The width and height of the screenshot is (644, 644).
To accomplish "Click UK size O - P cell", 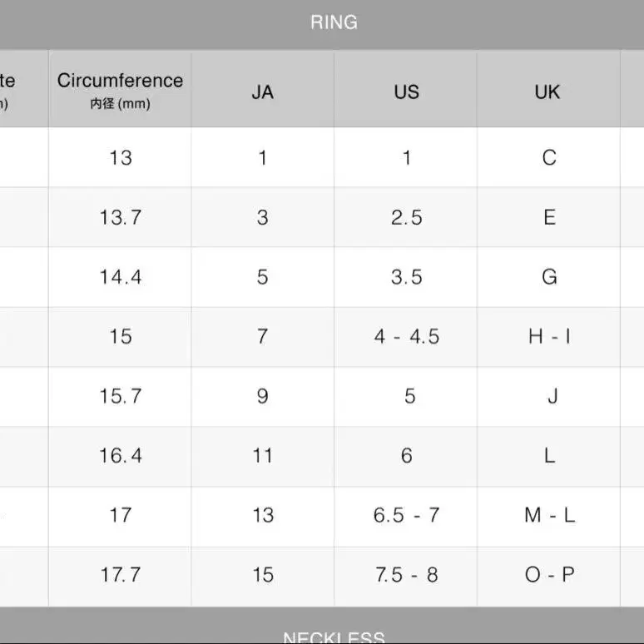I will pos(548,576).
